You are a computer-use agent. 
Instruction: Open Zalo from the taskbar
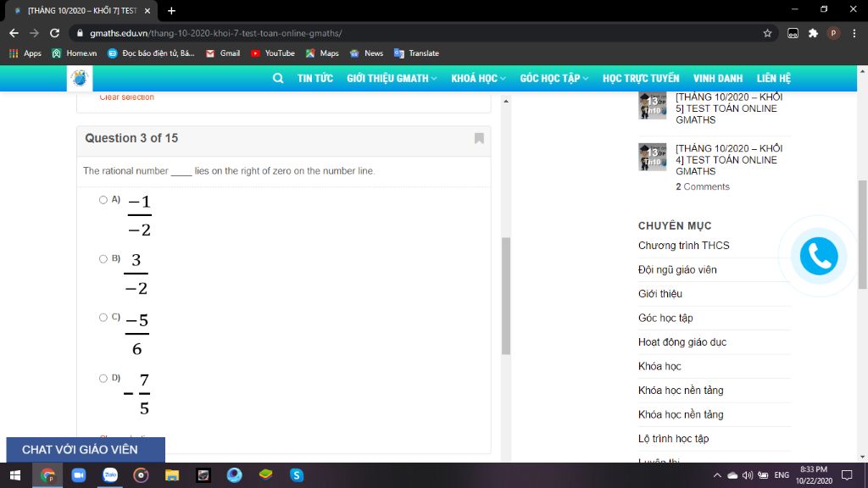(110, 475)
